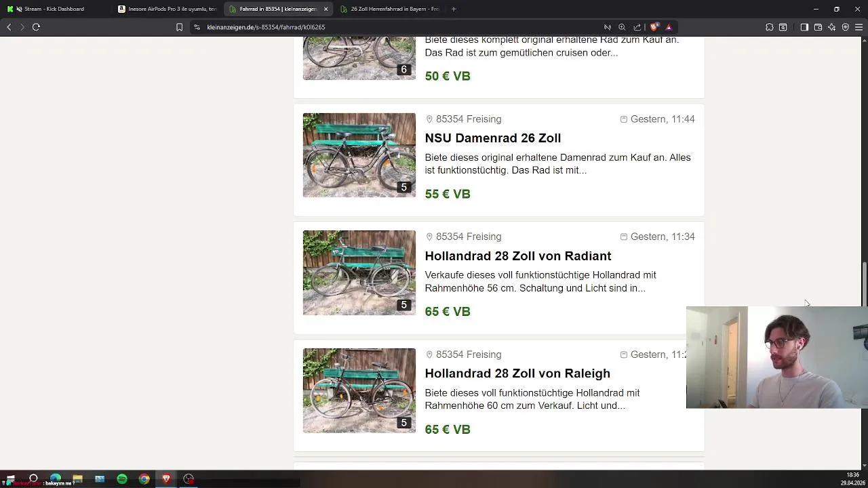This screenshot has width=868, height=488.
Task: View the Radiant Hollandrad thumbnail
Action: click(x=359, y=272)
